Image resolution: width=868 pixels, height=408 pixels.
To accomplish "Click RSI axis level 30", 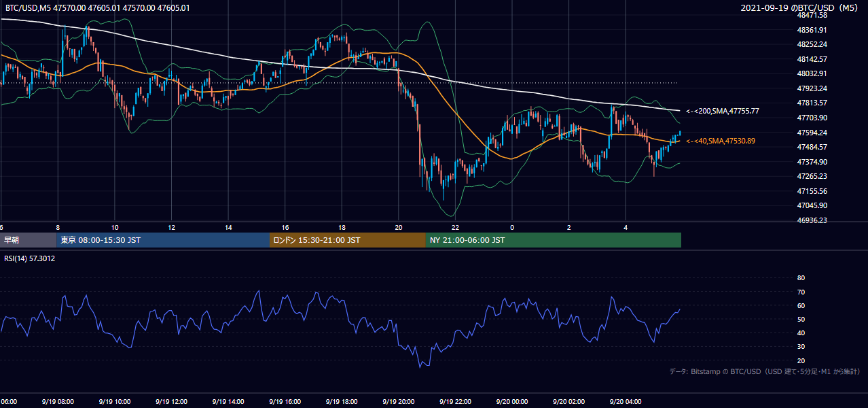I will tap(801, 347).
